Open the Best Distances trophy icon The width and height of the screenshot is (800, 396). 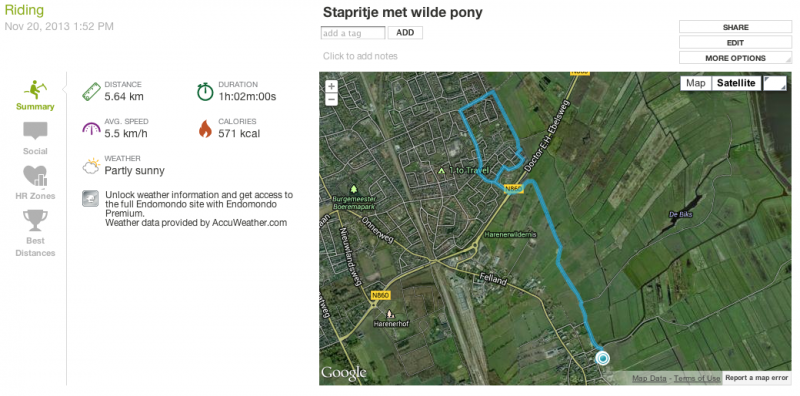[35, 220]
